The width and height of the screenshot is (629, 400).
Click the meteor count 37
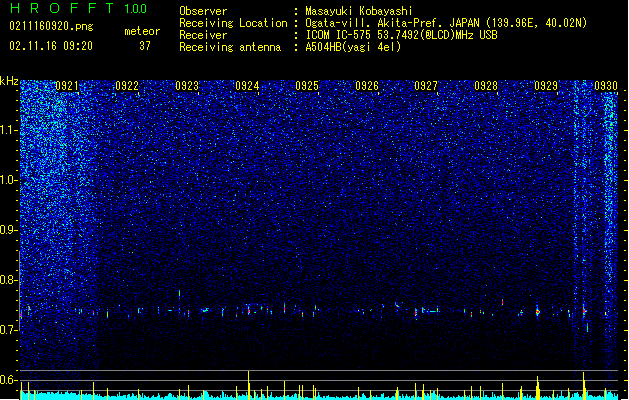pos(145,46)
